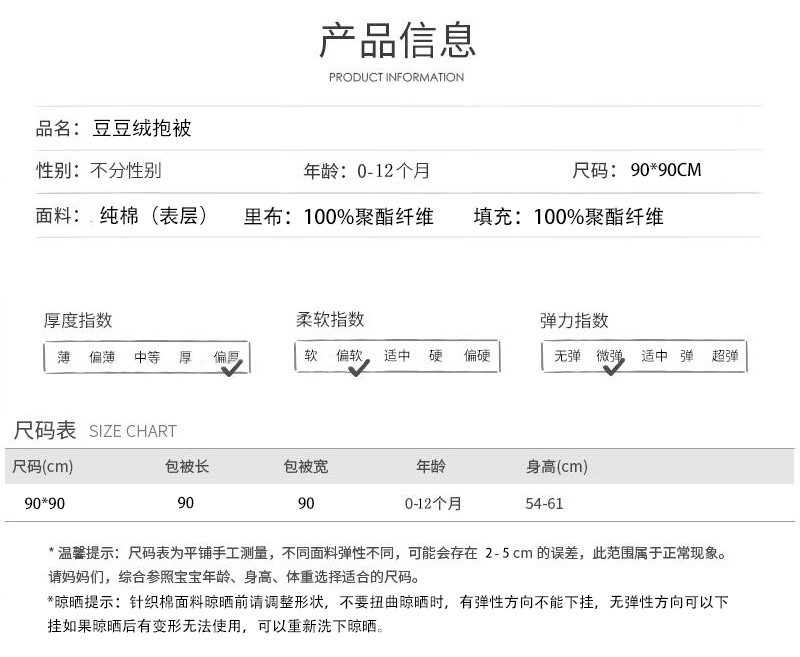
Task: Select the 0-12个月 cell in size chart
Action: [x=433, y=504]
